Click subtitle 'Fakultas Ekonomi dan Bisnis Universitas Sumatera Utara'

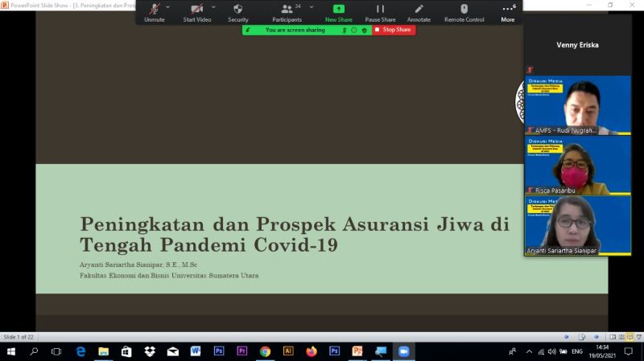point(169,276)
